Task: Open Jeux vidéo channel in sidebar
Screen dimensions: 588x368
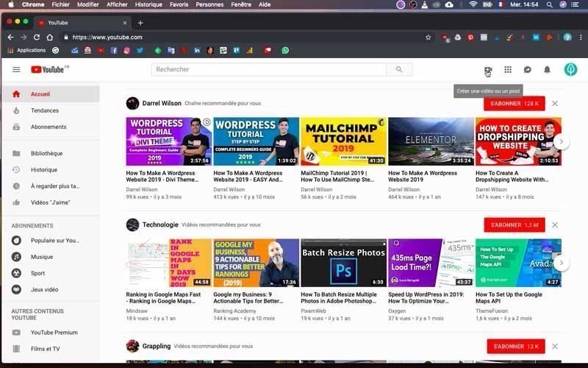Action: [51, 289]
